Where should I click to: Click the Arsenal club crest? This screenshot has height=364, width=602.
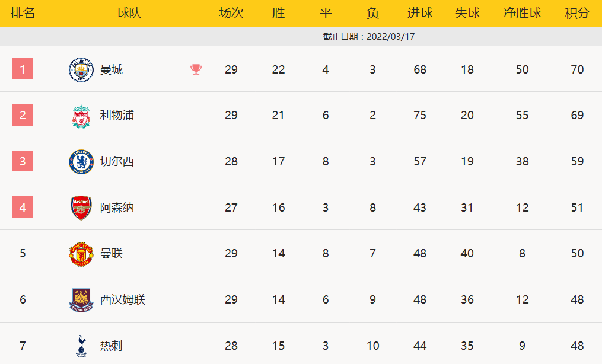click(81, 207)
